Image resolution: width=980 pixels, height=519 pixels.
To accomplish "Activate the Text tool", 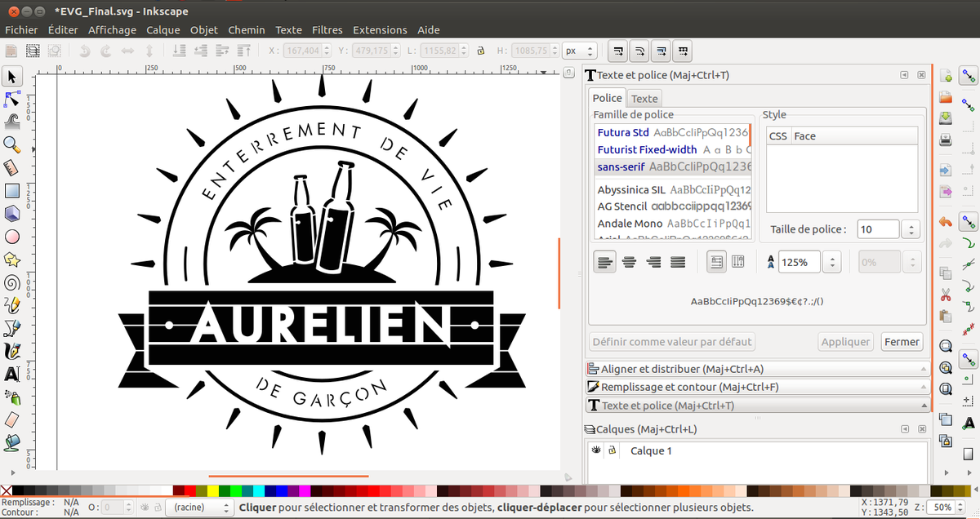I will coord(12,375).
